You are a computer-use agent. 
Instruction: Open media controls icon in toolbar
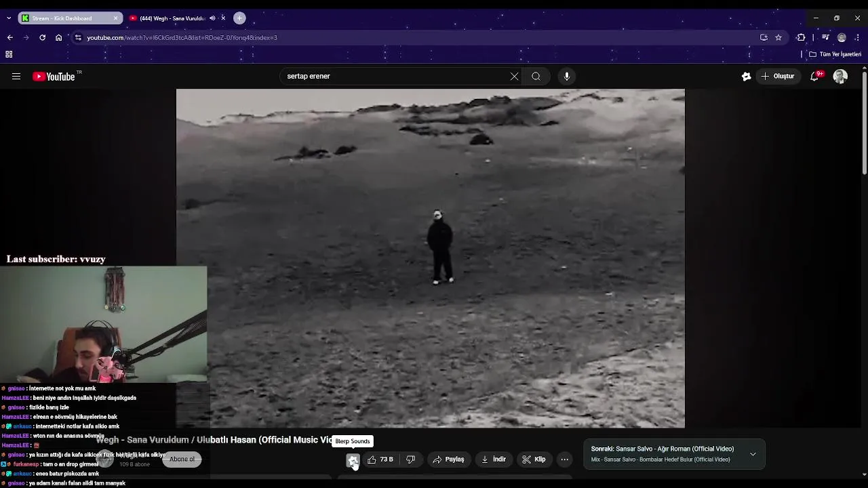[x=825, y=37]
